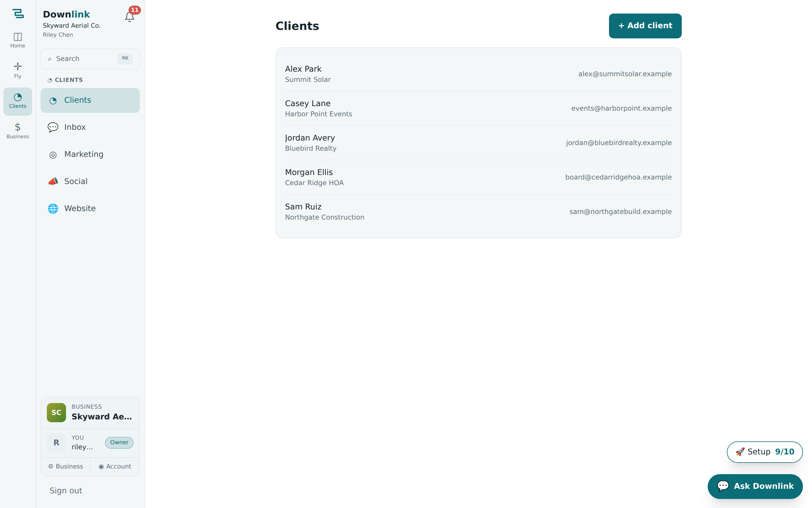Click the Inbox speech bubble icon

53,127
